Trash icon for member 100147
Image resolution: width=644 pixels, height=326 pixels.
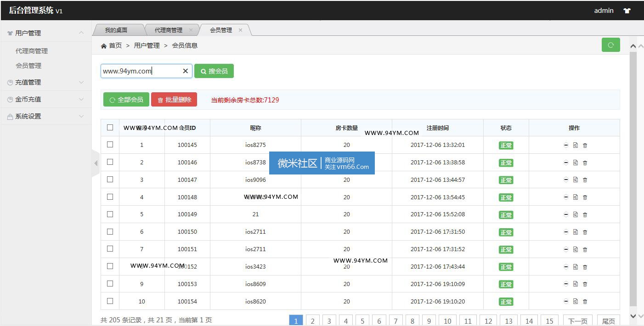[585, 180]
